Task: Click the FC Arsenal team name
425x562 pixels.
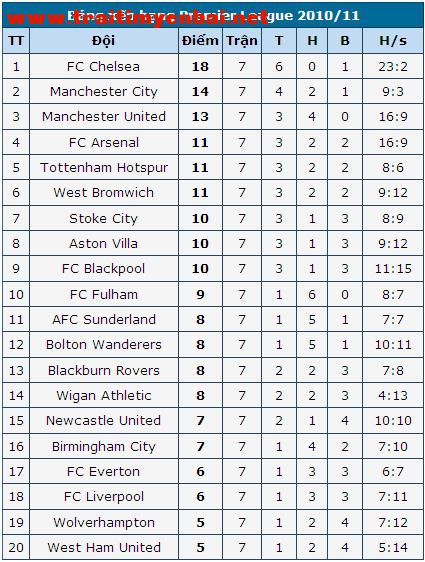Action: click(104, 143)
